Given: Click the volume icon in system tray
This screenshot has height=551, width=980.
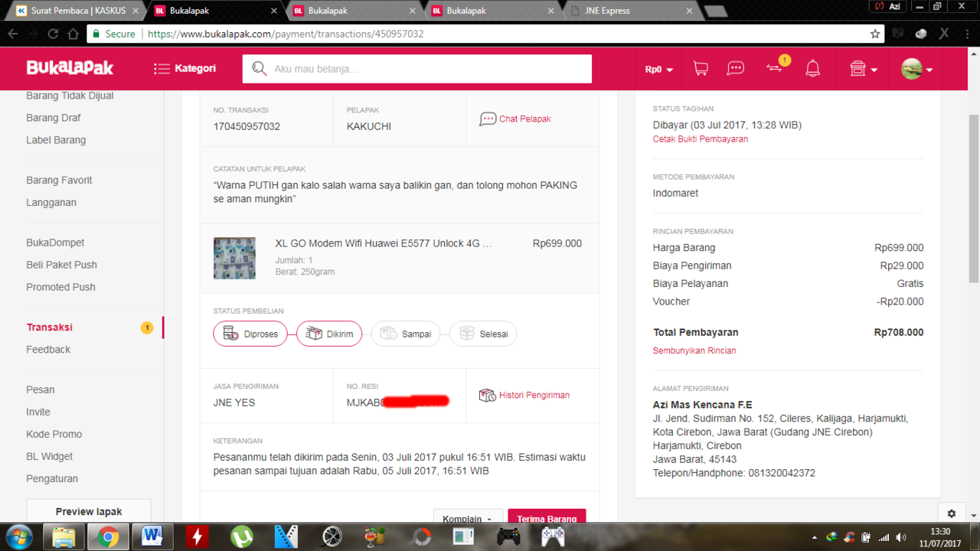Looking at the screenshot, I should coord(901,537).
